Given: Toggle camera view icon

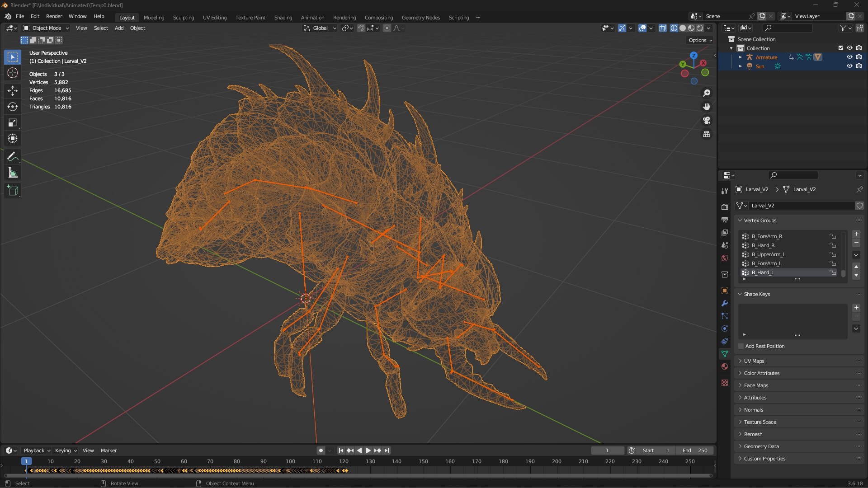Looking at the screenshot, I should click(x=707, y=121).
